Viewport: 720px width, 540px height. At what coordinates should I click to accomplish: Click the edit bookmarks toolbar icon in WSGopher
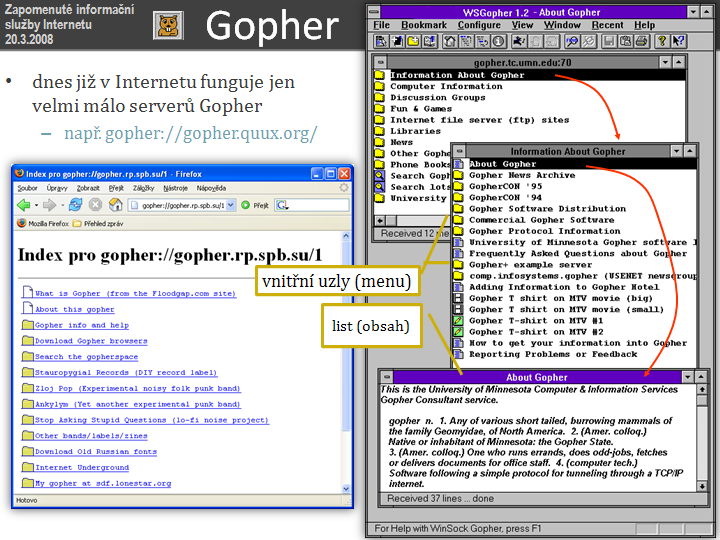(x=430, y=41)
